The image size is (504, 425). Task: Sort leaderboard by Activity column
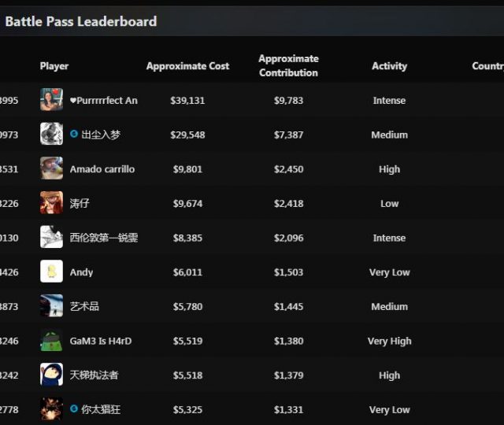tap(389, 66)
